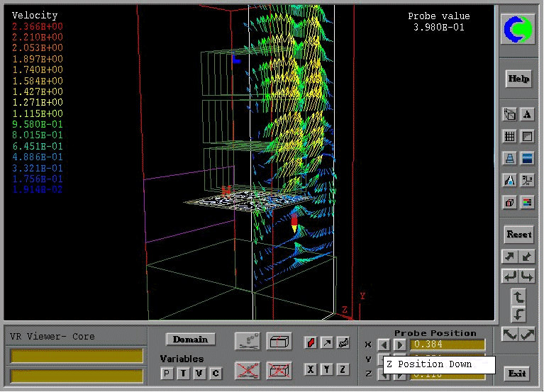Click the rotate-down arrow icon
The height and width of the screenshot is (392, 544).
518,314
